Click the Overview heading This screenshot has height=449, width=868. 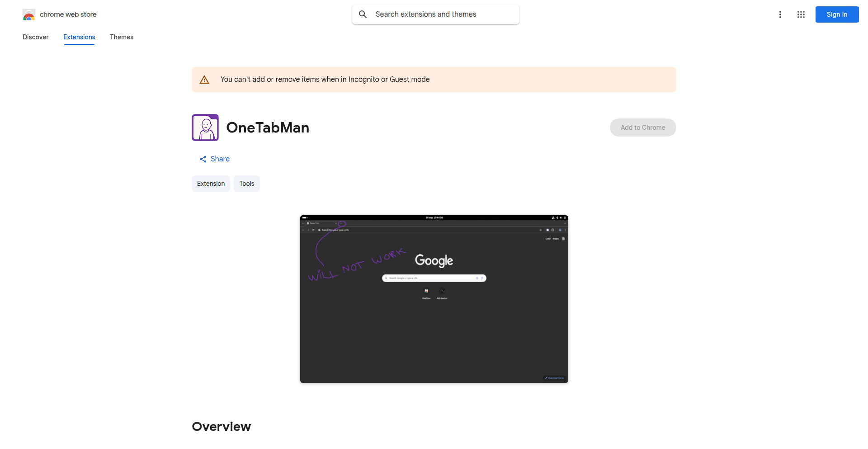pyautogui.click(x=222, y=426)
